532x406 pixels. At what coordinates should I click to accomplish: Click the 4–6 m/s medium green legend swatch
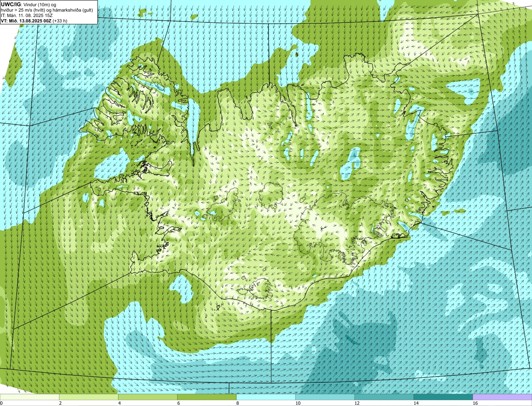148,397
